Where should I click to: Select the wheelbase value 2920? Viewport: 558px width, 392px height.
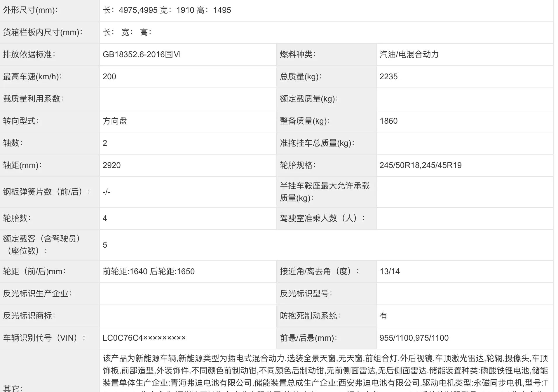(112, 165)
